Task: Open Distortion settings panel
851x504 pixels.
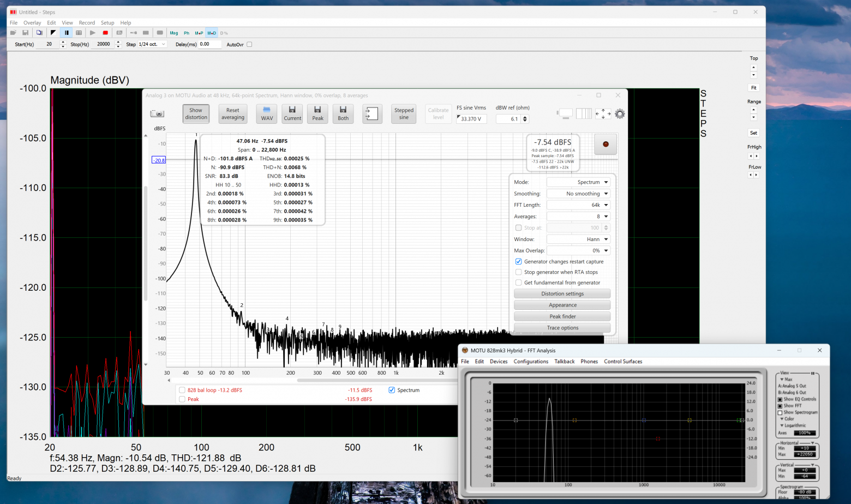Action: [x=562, y=294]
